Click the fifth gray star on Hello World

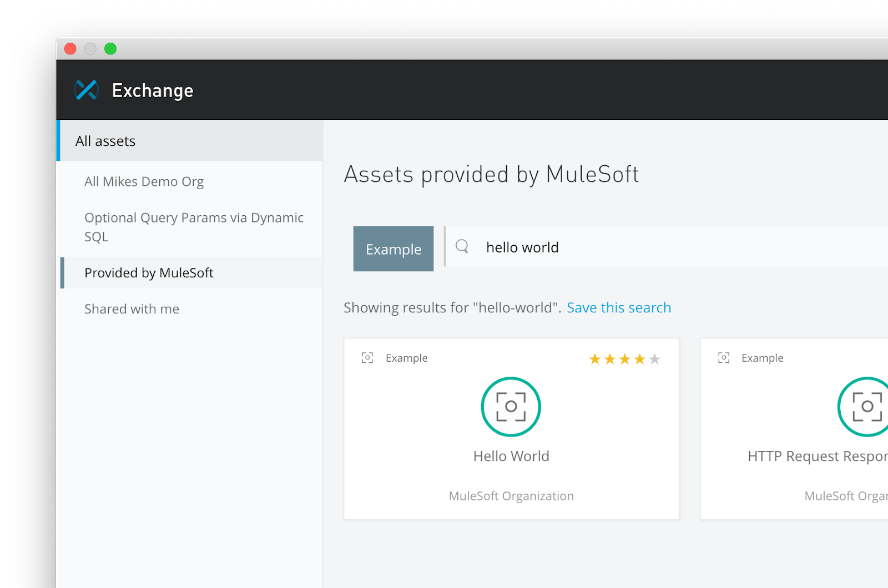coord(655,359)
